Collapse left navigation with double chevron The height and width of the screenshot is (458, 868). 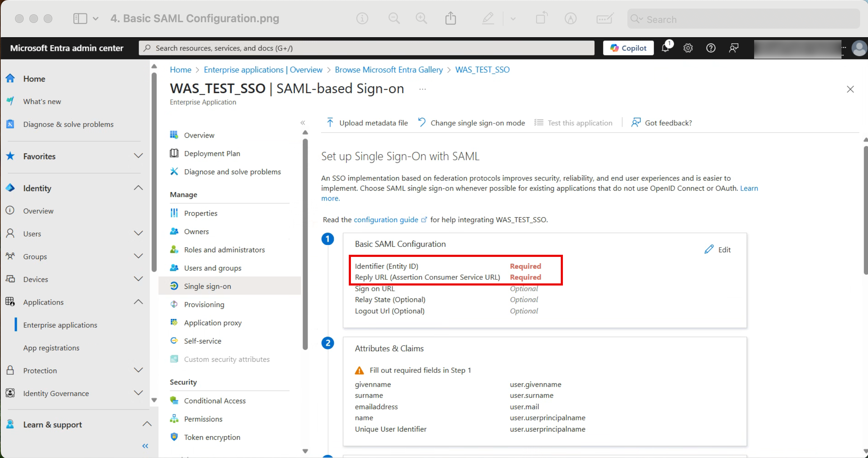coord(145,446)
